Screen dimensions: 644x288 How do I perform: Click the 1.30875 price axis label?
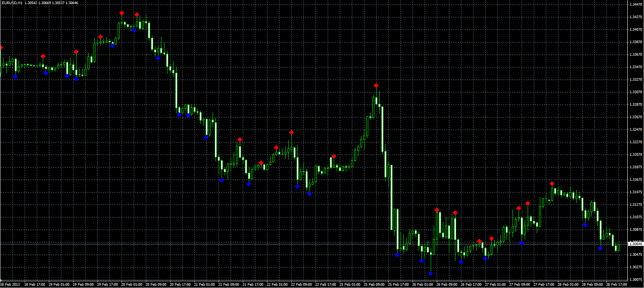(636, 230)
